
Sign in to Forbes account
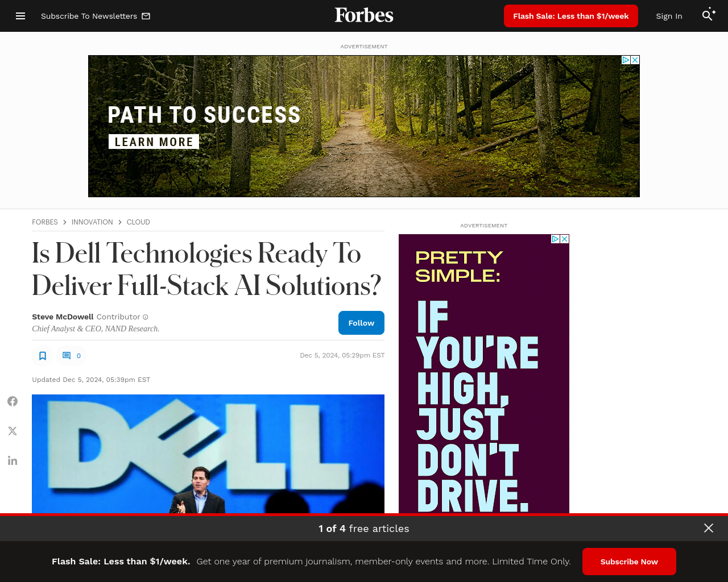pos(669,16)
